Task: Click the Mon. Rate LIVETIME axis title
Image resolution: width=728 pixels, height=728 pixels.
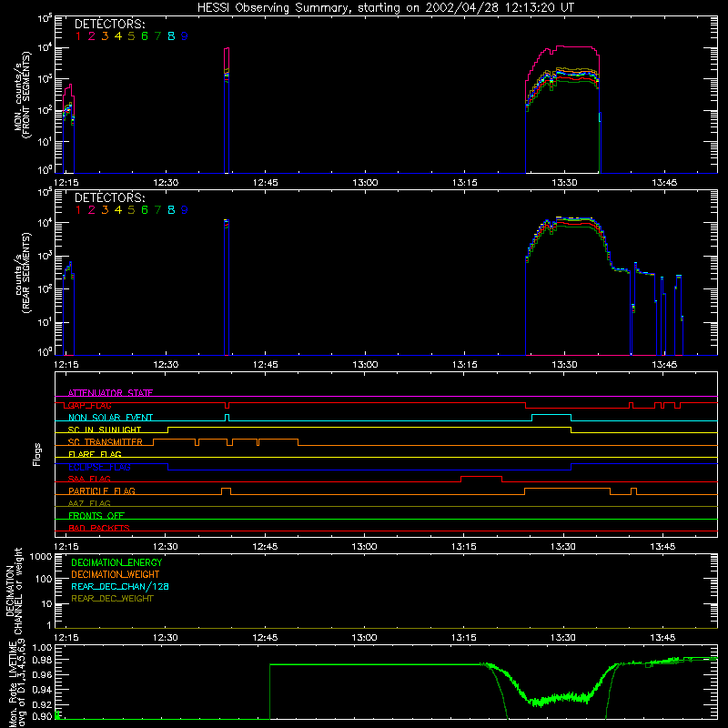Action: click(x=16, y=683)
